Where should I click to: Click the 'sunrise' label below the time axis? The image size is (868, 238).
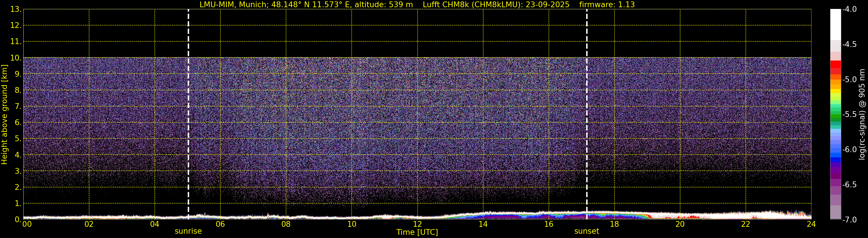pyautogui.click(x=188, y=231)
